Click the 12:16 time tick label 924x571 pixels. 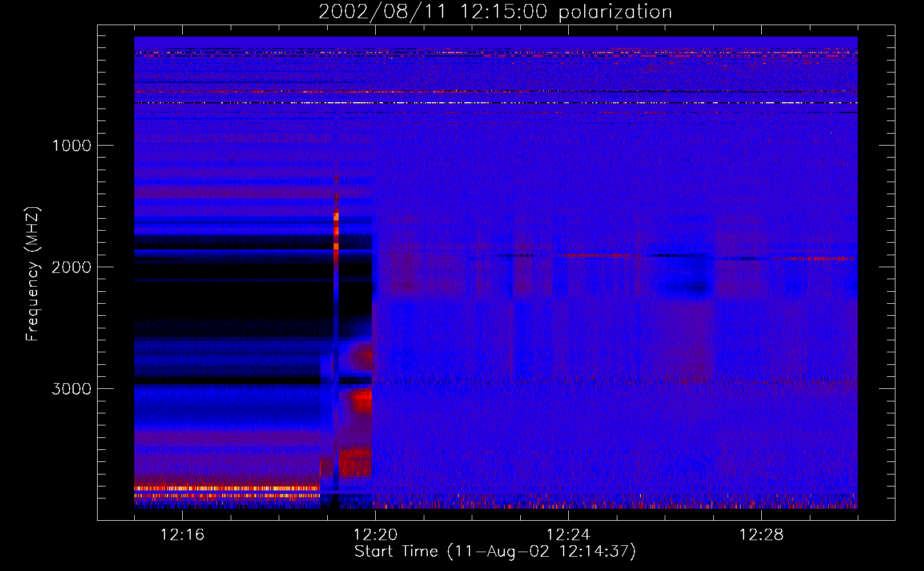tap(182, 535)
